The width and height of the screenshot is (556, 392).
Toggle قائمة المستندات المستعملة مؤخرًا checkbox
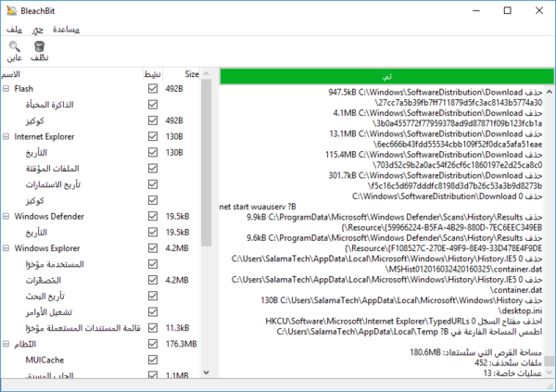click(x=153, y=328)
